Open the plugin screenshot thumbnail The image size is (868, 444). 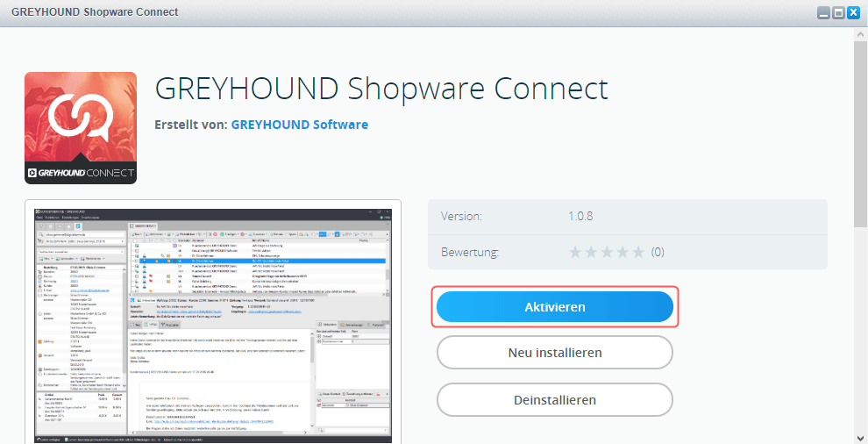point(213,326)
